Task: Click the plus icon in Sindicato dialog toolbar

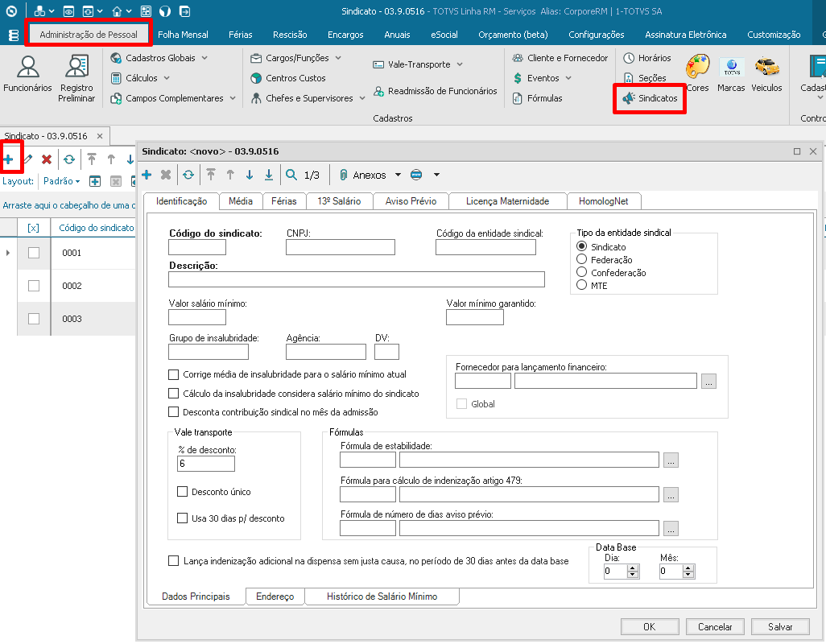Action: [147, 175]
